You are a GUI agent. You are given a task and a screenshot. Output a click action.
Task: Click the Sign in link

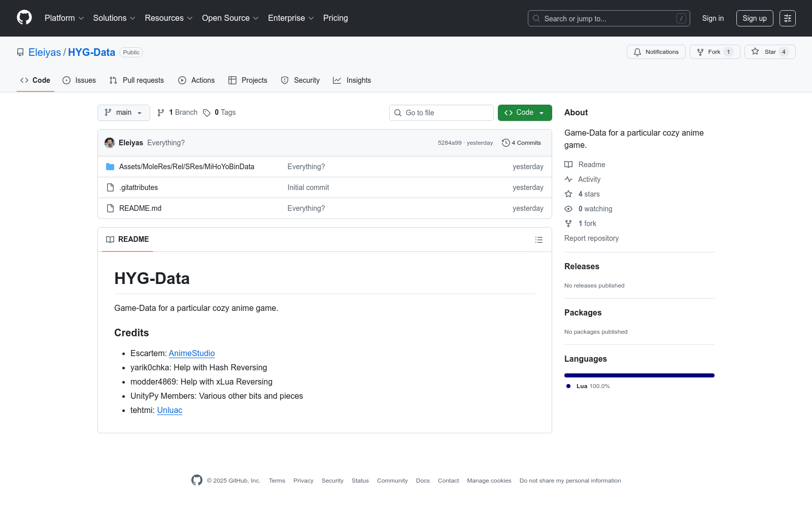[713, 18]
